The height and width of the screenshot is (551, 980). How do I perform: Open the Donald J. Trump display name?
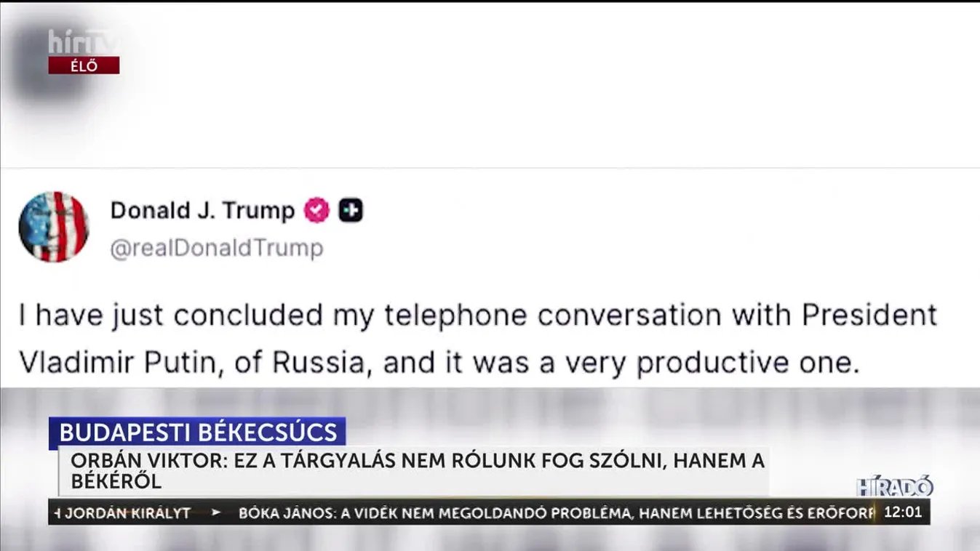202,211
